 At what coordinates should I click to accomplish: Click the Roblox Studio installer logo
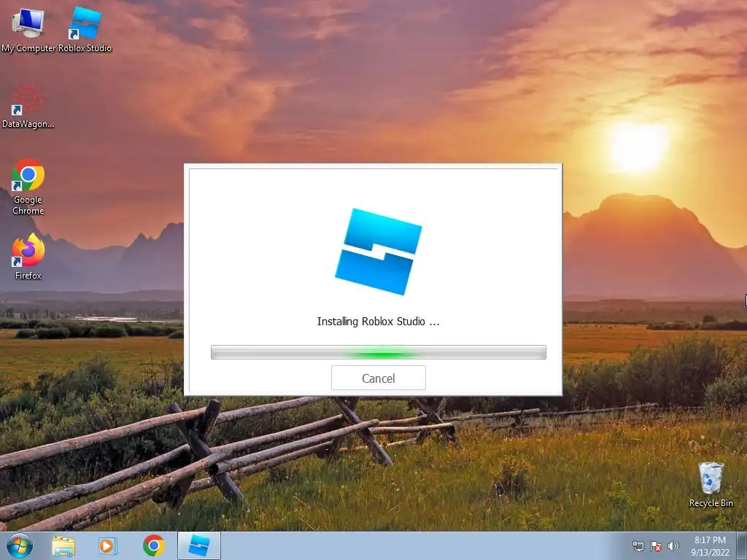[379, 252]
